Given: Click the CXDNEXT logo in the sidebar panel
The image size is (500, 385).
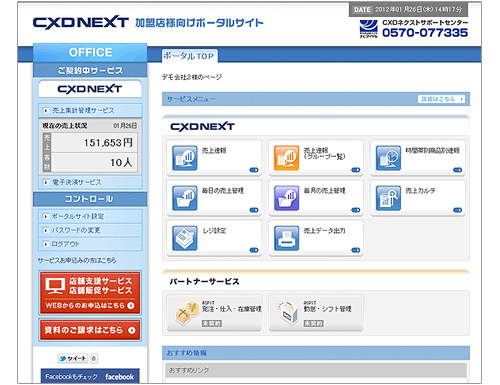Looking at the screenshot, I should tap(90, 89).
